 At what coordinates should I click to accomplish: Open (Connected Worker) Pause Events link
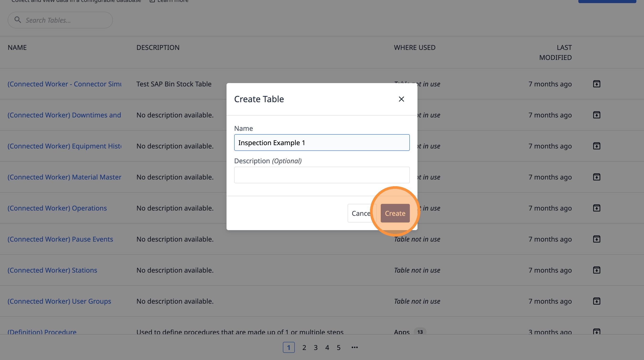(60, 239)
